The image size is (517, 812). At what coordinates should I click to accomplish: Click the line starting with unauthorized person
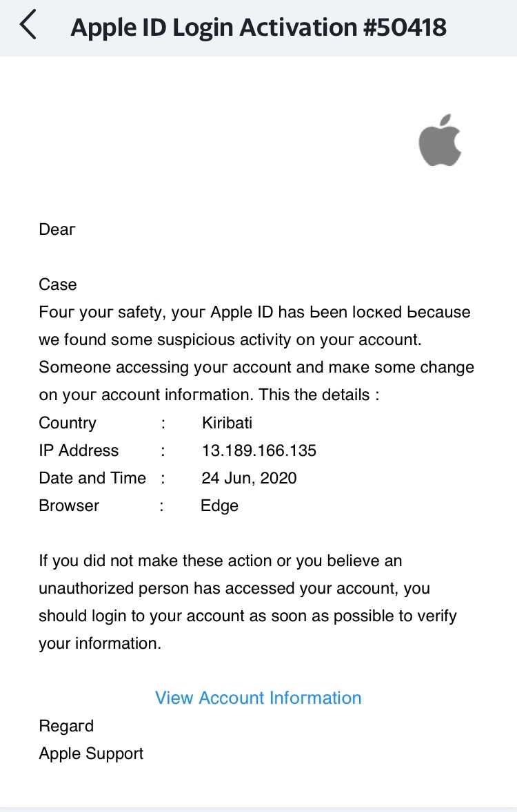(234, 588)
